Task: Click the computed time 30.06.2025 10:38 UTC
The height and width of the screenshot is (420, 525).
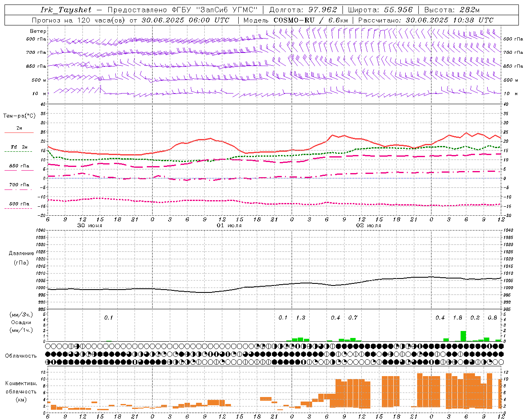Action: (450, 20)
